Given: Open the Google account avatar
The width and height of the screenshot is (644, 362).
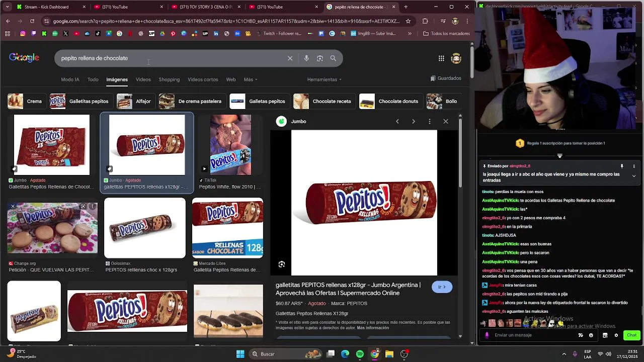Looking at the screenshot, I should [x=456, y=58].
